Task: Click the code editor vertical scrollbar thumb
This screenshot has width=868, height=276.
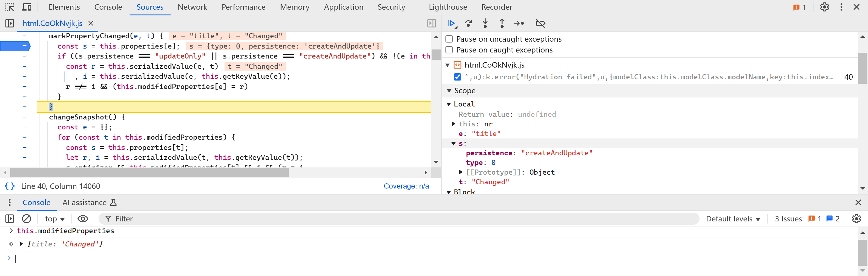Action: [436, 54]
